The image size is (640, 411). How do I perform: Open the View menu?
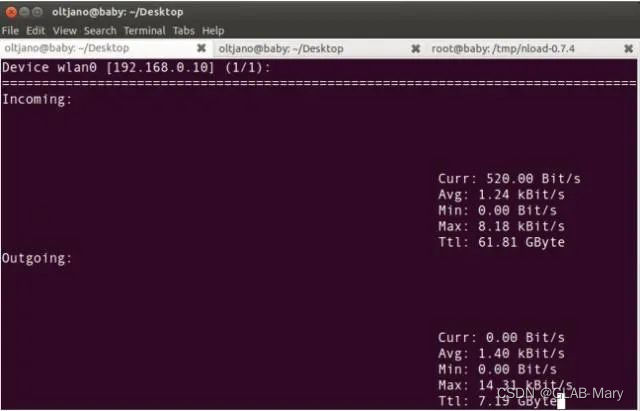64,31
